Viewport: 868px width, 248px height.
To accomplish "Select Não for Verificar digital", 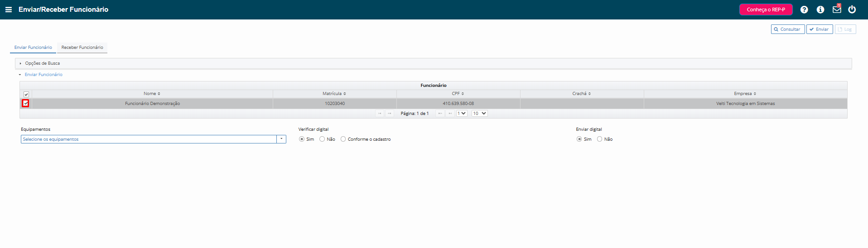I will pyautogui.click(x=322, y=139).
